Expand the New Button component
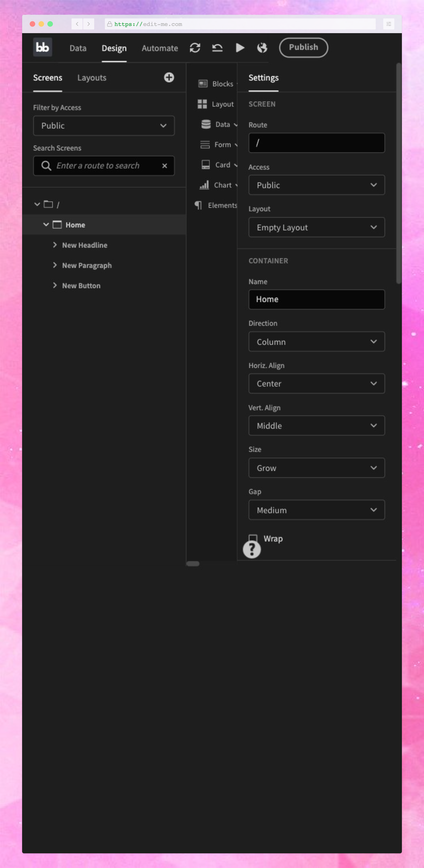Viewport: 424px width, 868px height. (55, 285)
